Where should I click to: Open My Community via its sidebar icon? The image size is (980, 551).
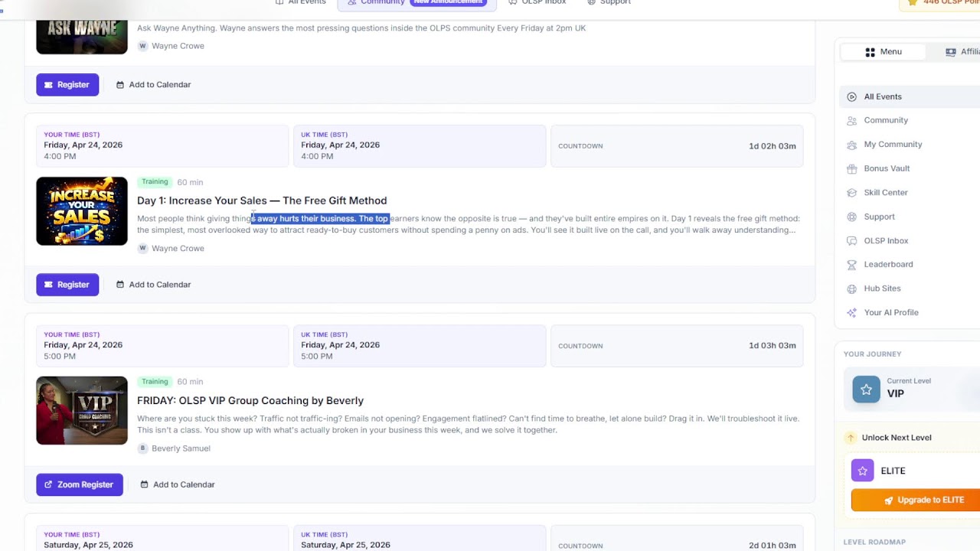[851, 145]
